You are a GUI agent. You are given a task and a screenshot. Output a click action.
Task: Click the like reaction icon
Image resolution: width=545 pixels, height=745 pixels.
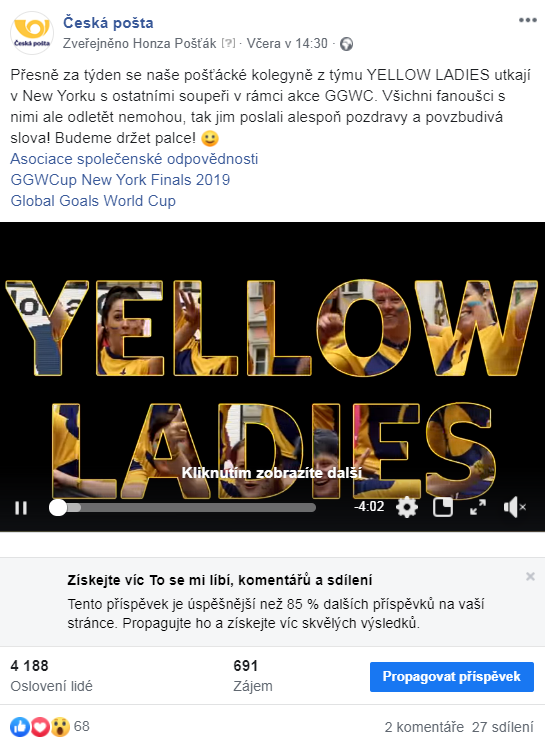(20, 726)
